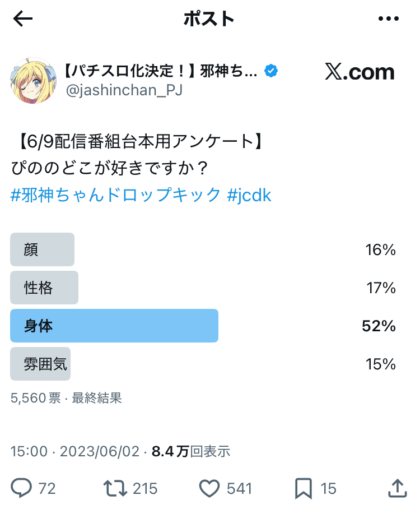Tap the reply speech bubble icon
Screen dimensions: 420x509
point(22,488)
